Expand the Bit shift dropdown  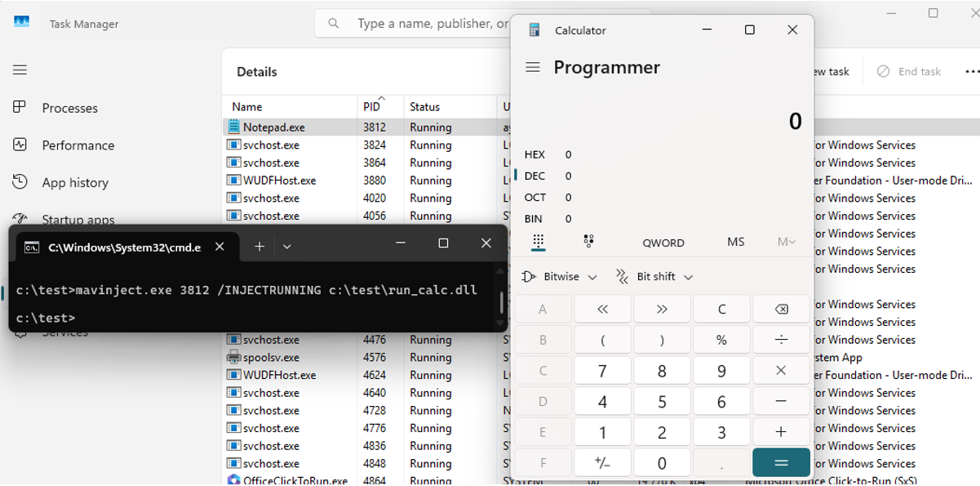(654, 277)
